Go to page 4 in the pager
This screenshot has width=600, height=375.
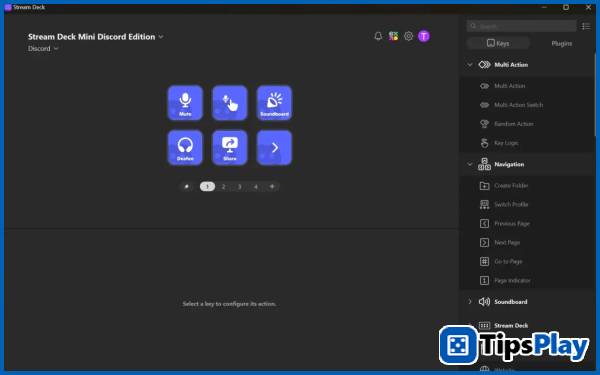(x=256, y=187)
